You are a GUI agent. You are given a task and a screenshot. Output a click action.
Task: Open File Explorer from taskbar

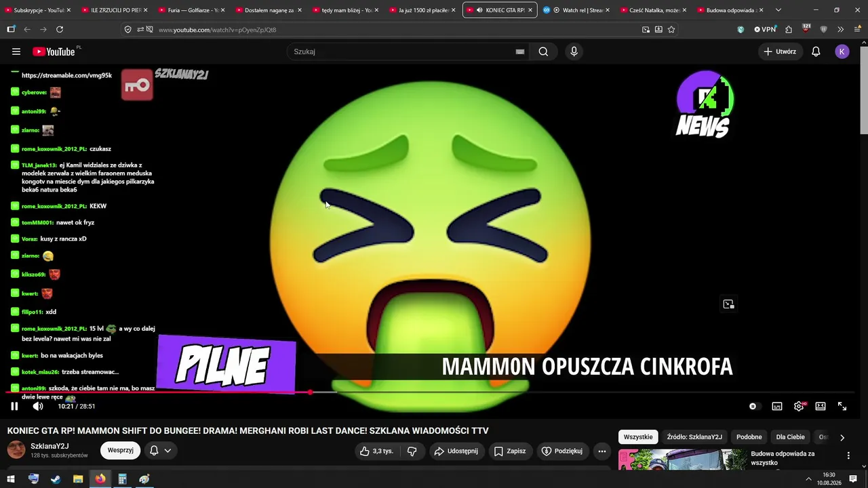tap(78, 479)
